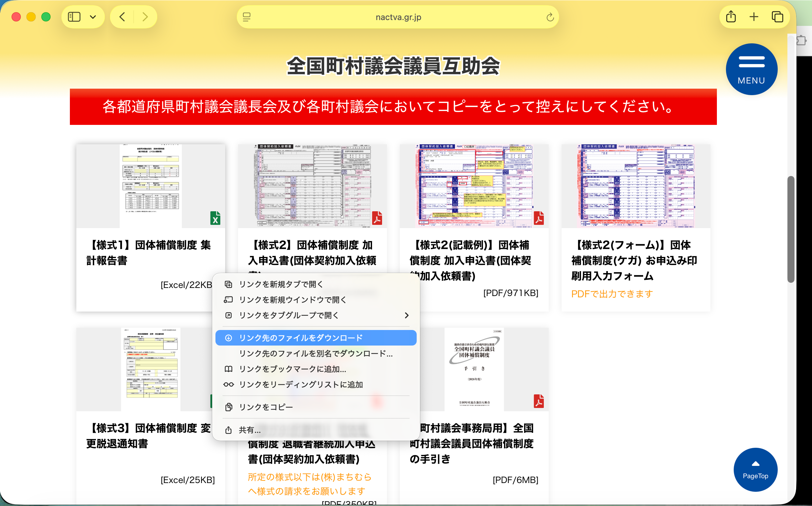Screen dimensions: 812x506
Task: Go back with the left arrow button
Action: [x=122, y=17]
